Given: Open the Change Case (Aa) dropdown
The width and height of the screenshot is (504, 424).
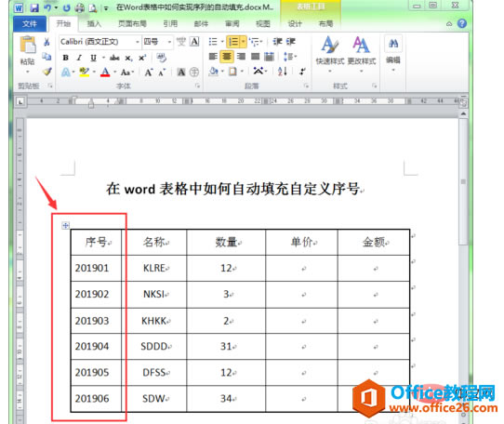Looking at the screenshot, I should [127, 73].
